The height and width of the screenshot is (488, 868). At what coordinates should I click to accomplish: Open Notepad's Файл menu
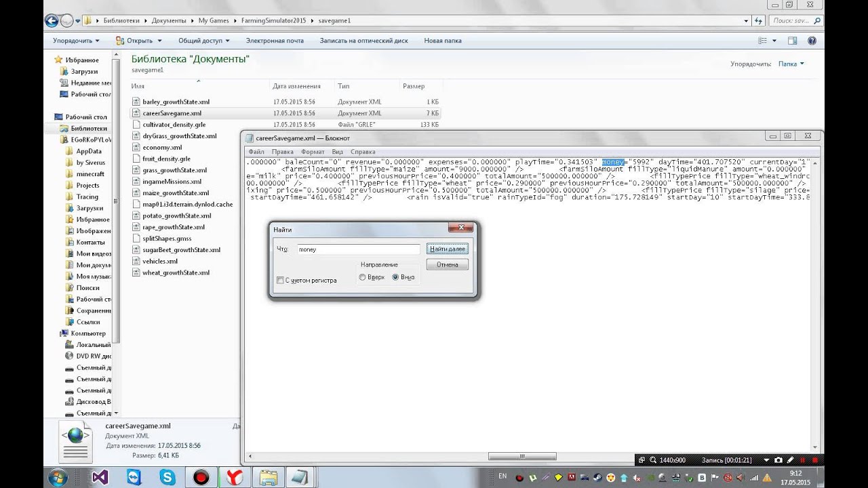pyautogui.click(x=256, y=152)
